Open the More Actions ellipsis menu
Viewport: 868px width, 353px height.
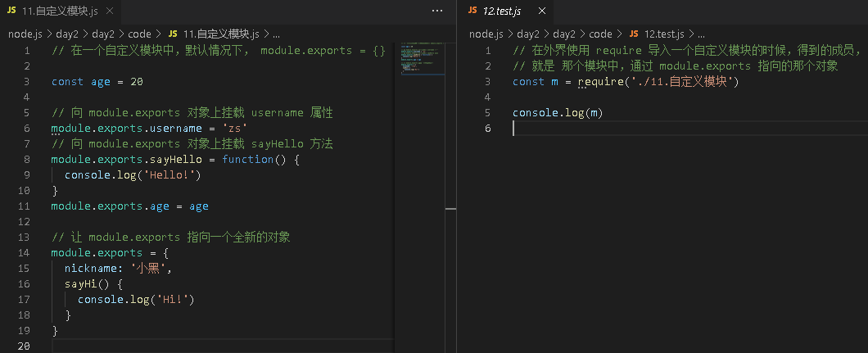click(437, 11)
